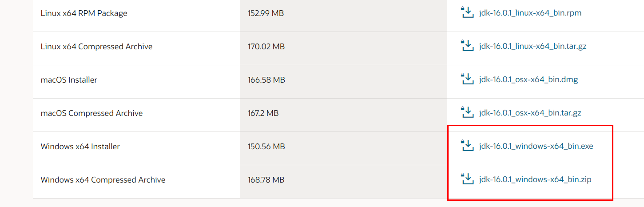Select the "Windows x64 Installer" description text
644x207 pixels.
point(80,147)
